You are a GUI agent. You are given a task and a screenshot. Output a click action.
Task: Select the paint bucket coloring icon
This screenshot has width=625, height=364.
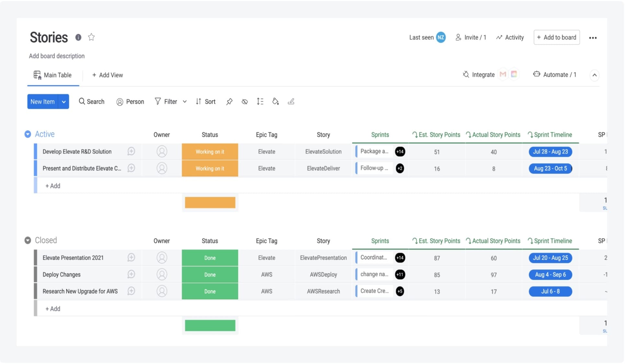click(x=276, y=101)
